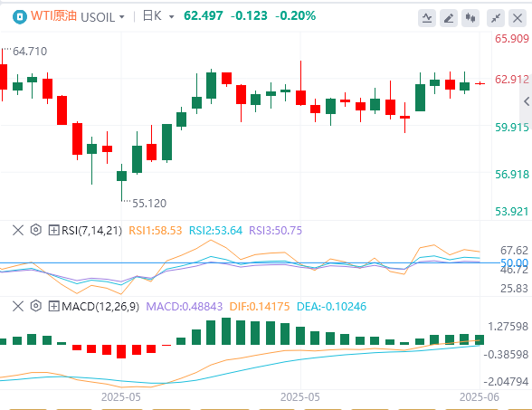The height and width of the screenshot is (410, 532).
Task: Toggle the MACD panel expand plus box
Action: tap(53, 306)
